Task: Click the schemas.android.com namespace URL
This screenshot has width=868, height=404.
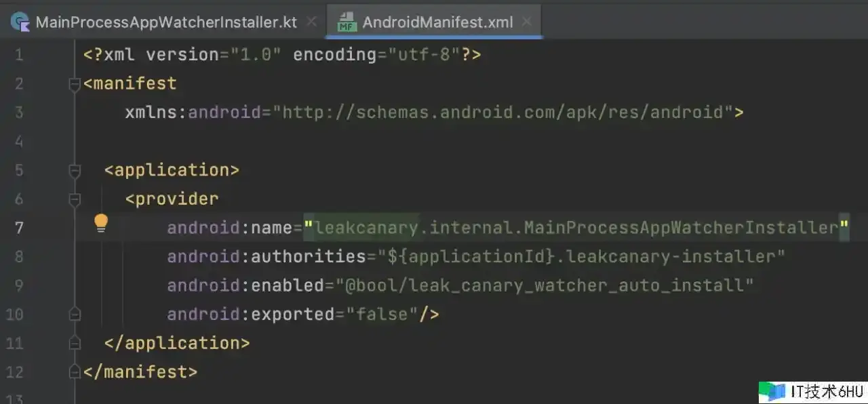Action: pos(502,113)
